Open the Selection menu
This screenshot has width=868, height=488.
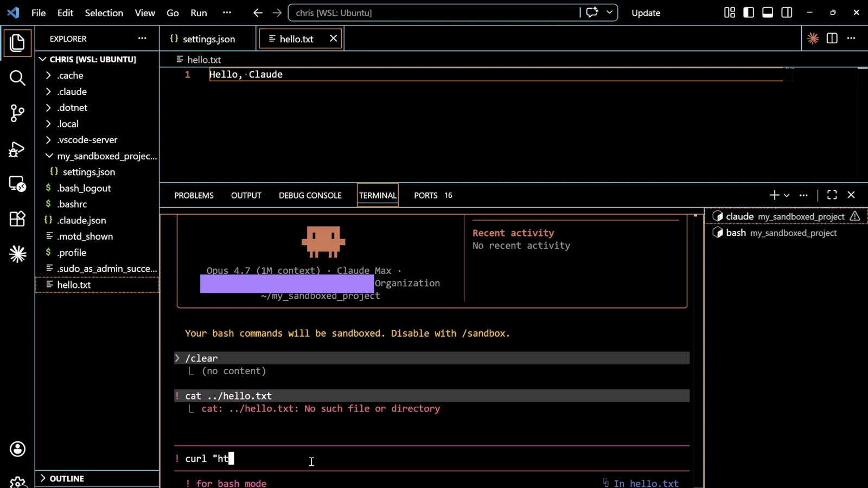[x=104, y=12]
